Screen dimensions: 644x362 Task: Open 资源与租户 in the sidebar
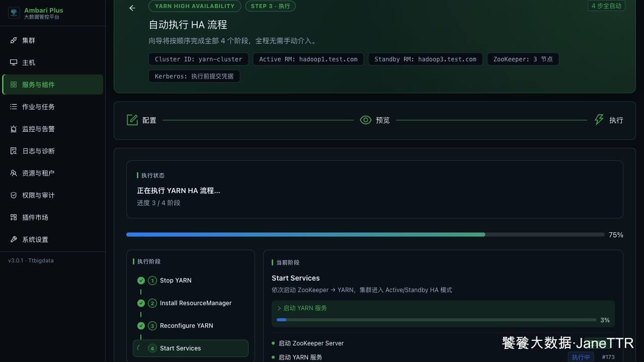52,173
